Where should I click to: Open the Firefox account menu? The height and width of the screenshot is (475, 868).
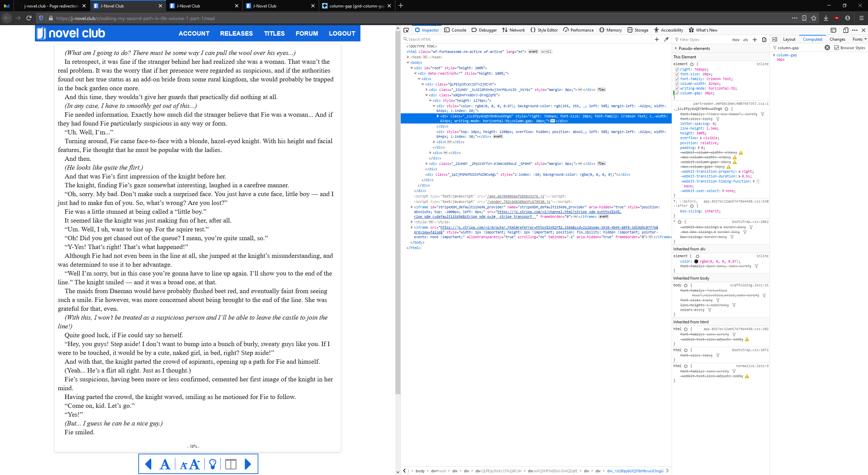pyautogui.click(x=848, y=18)
